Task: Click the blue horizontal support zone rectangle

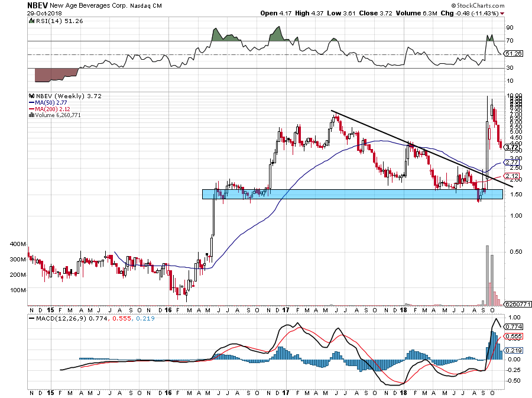Action: pyautogui.click(x=352, y=194)
